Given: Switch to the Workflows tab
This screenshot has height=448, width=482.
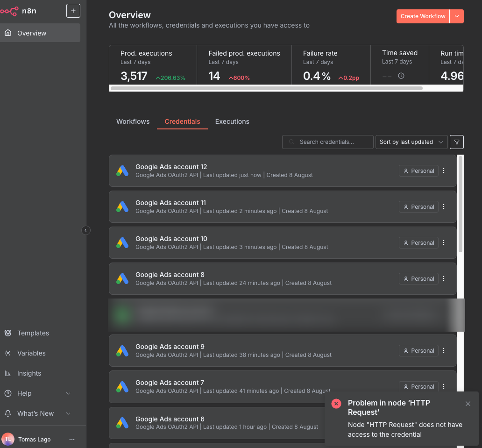Looking at the screenshot, I should (133, 121).
